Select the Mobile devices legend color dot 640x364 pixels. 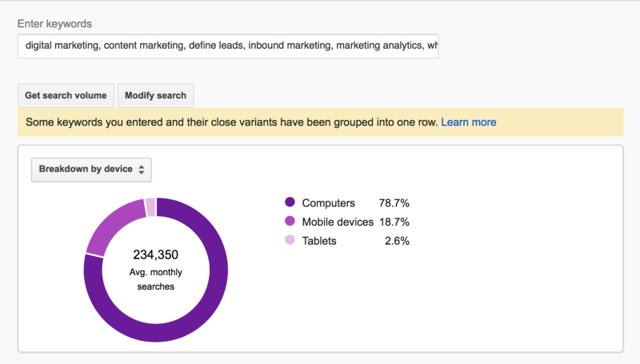290,222
